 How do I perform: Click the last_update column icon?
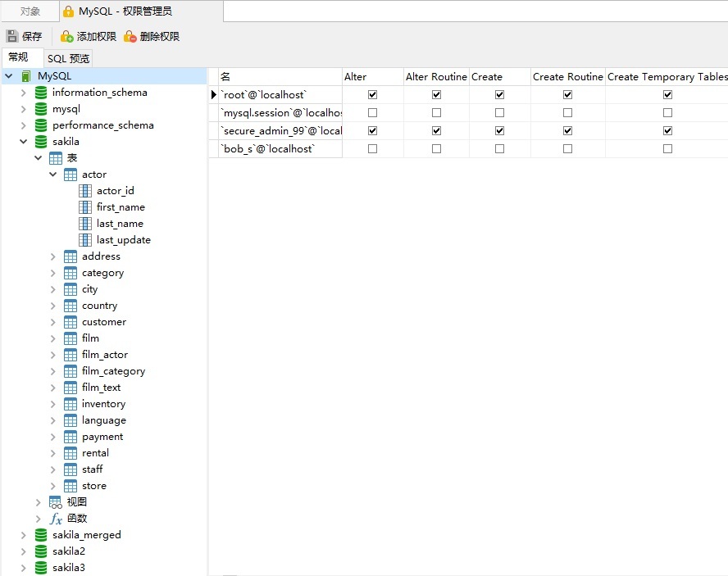tap(85, 240)
